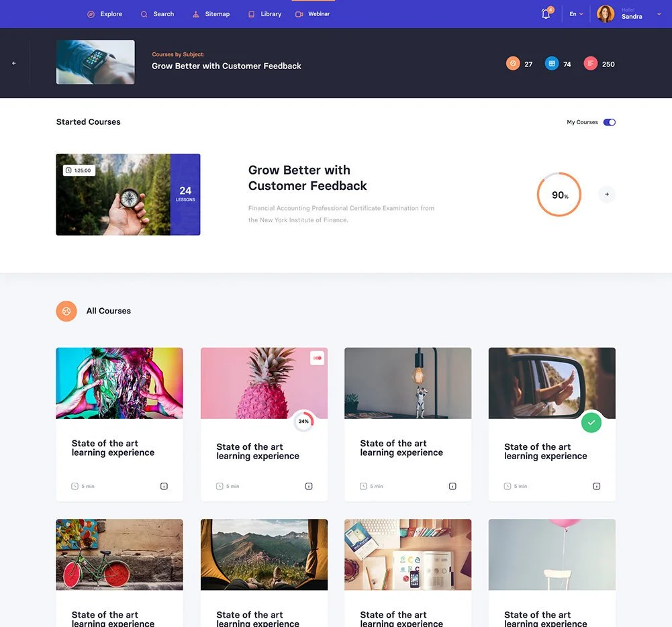Go back using the left arrow

14,63
